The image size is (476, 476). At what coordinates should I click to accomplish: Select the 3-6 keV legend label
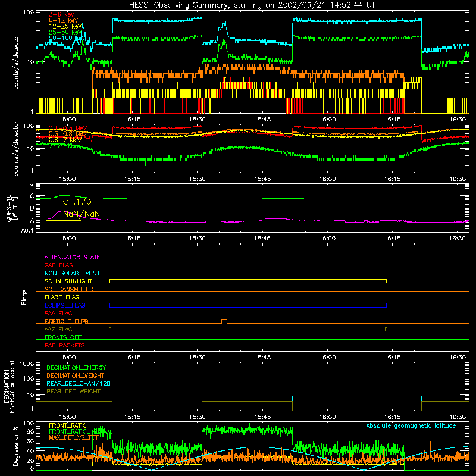61,14
